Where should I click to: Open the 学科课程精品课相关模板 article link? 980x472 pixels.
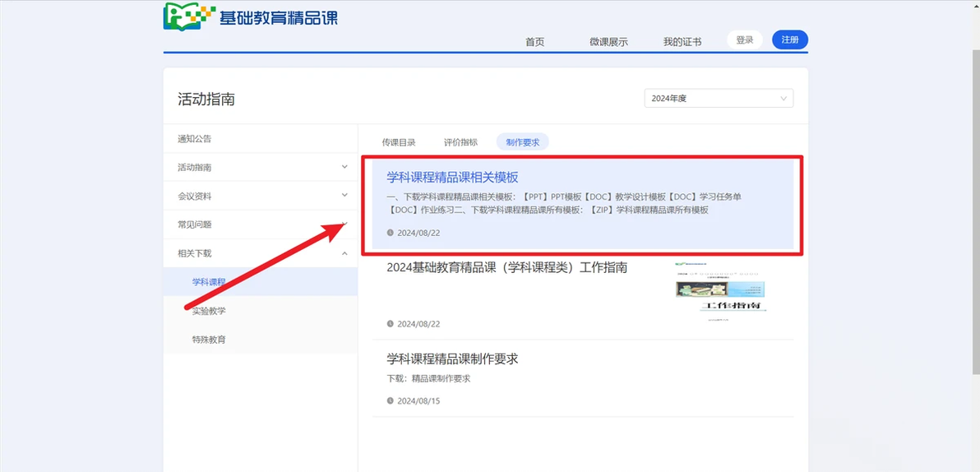click(x=453, y=178)
